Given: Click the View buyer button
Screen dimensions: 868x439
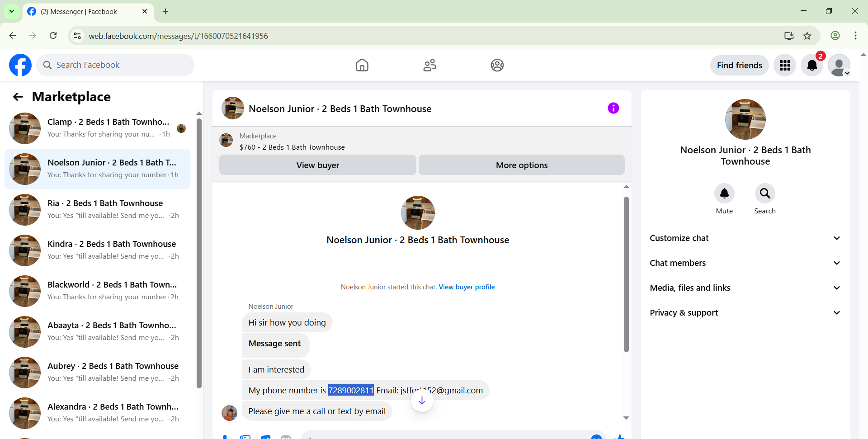Looking at the screenshot, I should coord(318,165).
